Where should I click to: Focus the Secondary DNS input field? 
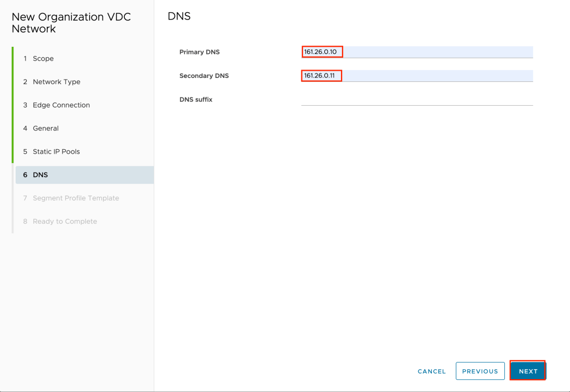coord(416,76)
